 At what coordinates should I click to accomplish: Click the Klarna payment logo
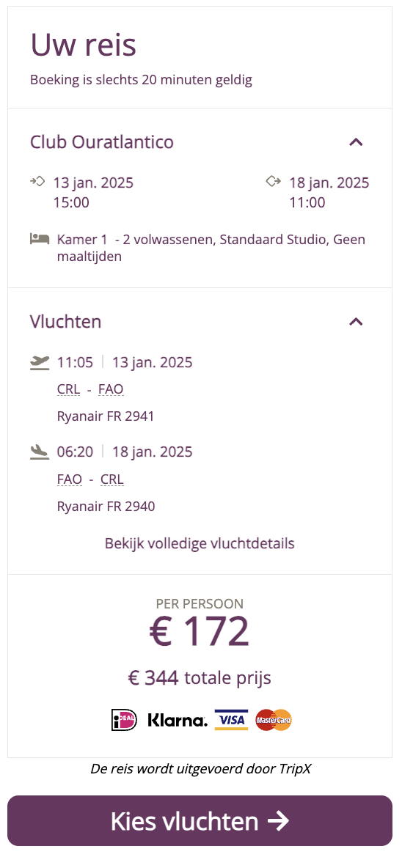coord(178,720)
